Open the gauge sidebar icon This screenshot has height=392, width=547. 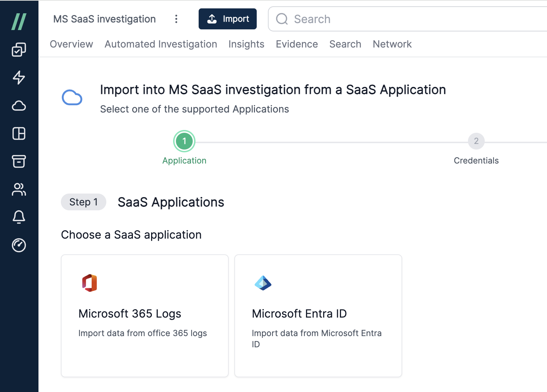tap(19, 245)
